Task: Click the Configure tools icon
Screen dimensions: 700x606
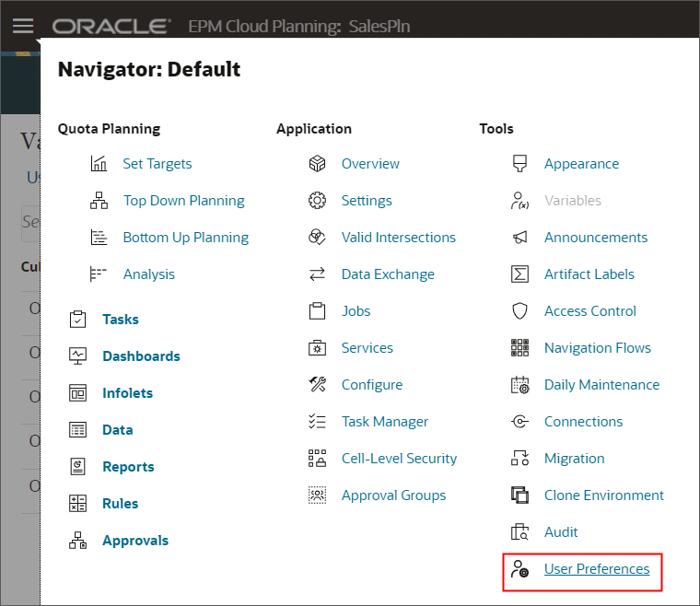Action: tap(318, 385)
